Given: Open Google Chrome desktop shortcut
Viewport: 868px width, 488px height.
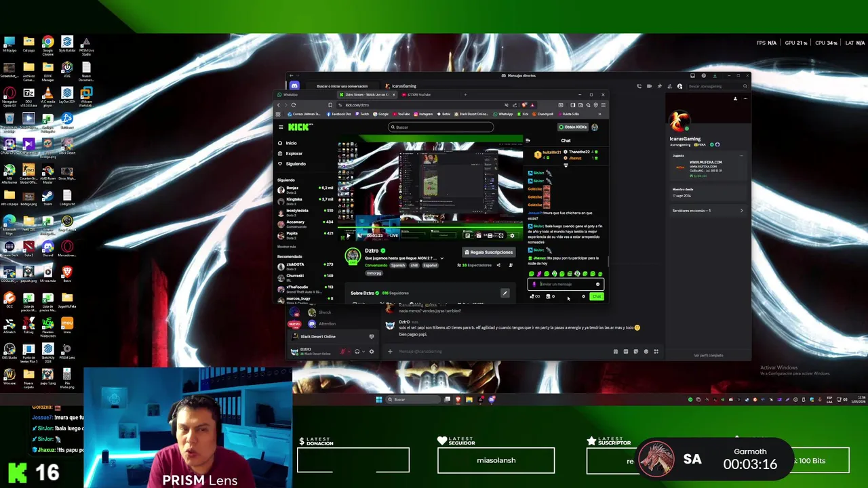Looking at the screenshot, I should coord(47,45).
